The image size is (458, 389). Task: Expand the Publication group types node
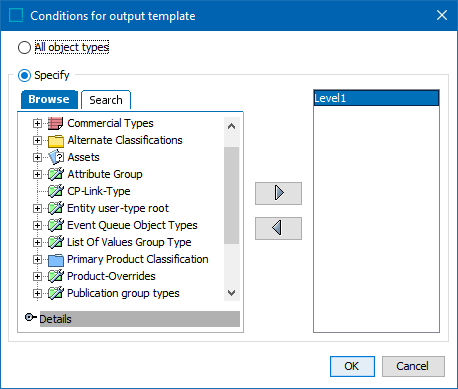[x=37, y=293]
